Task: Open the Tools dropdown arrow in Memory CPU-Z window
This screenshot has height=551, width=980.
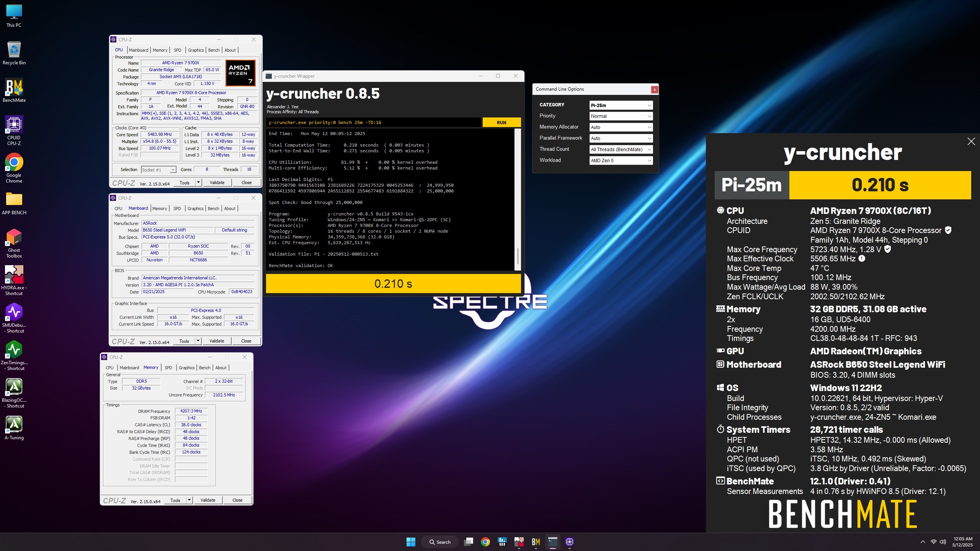Action: coord(189,500)
